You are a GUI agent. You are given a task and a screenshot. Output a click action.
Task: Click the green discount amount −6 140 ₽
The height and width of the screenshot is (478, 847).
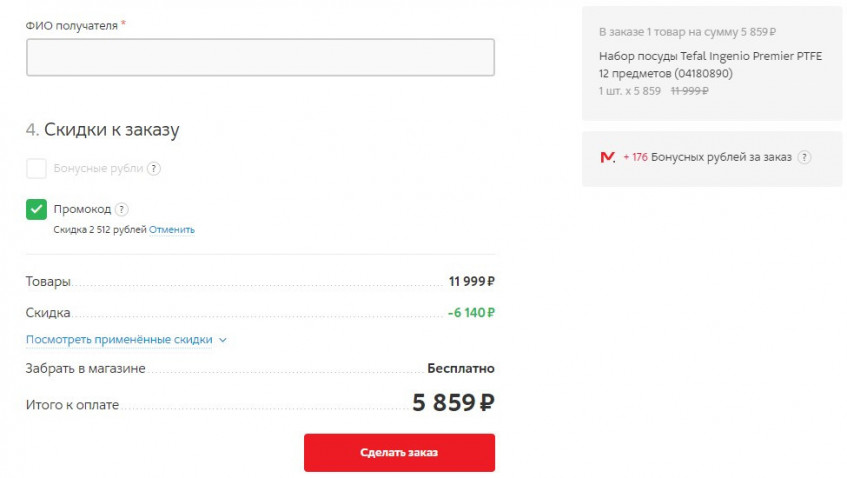[472, 312]
